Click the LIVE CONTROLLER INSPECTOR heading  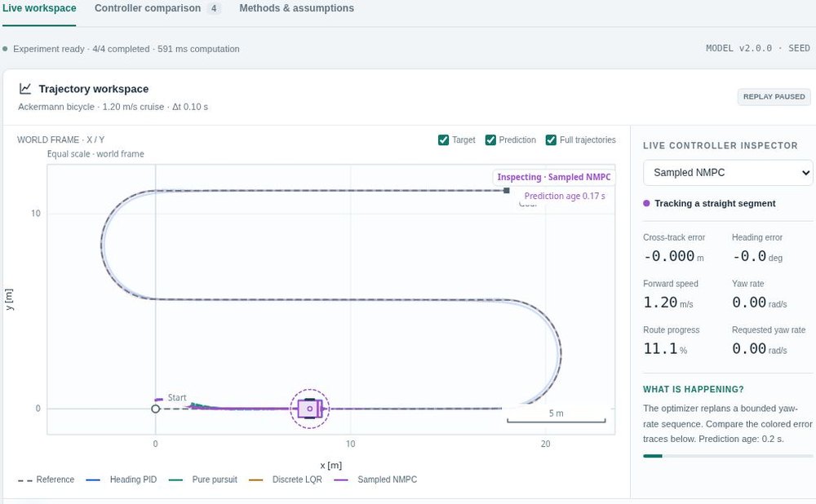(721, 146)
